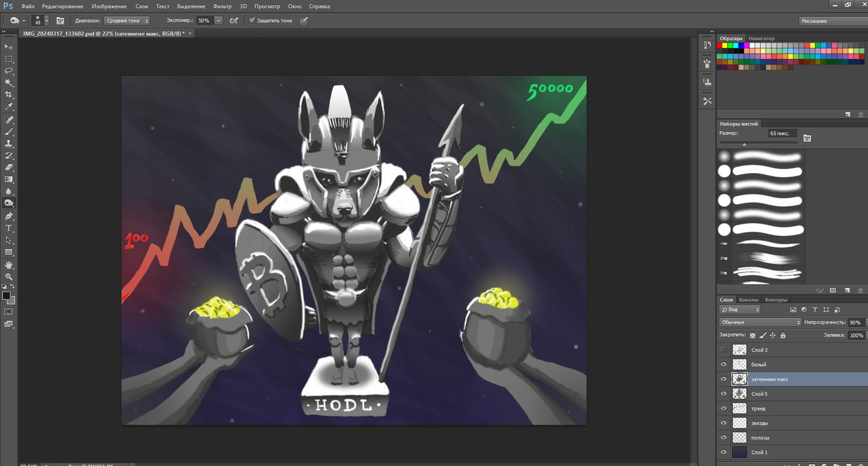Lock transparent pixels icon
The image size is (868, 466).
coord(753,335)
